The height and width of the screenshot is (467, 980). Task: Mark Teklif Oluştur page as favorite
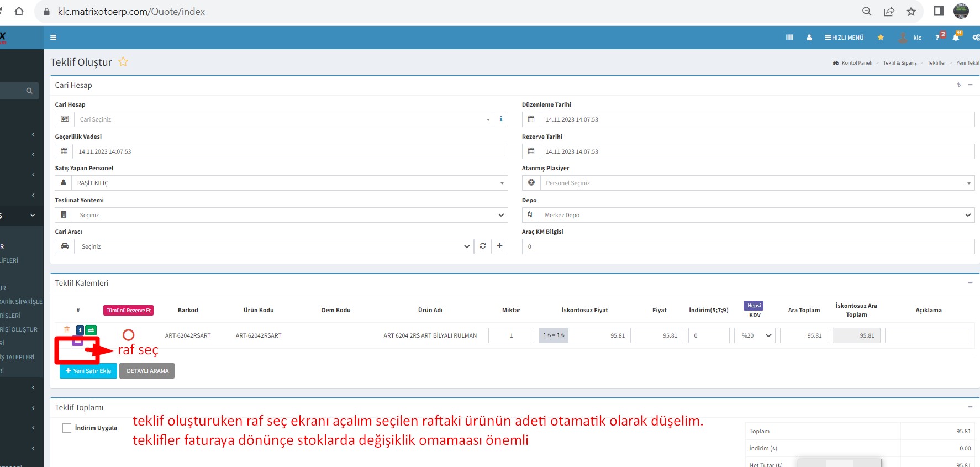tap(123, 62)
